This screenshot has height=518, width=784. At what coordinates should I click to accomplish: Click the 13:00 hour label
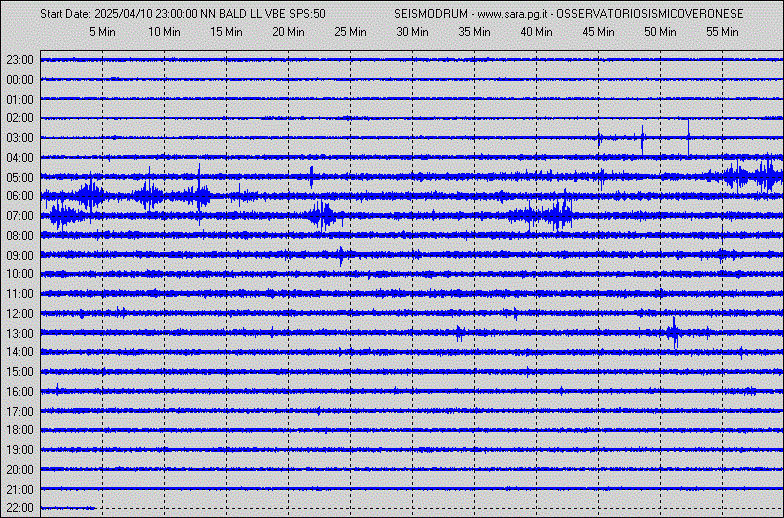coord(20,334)
